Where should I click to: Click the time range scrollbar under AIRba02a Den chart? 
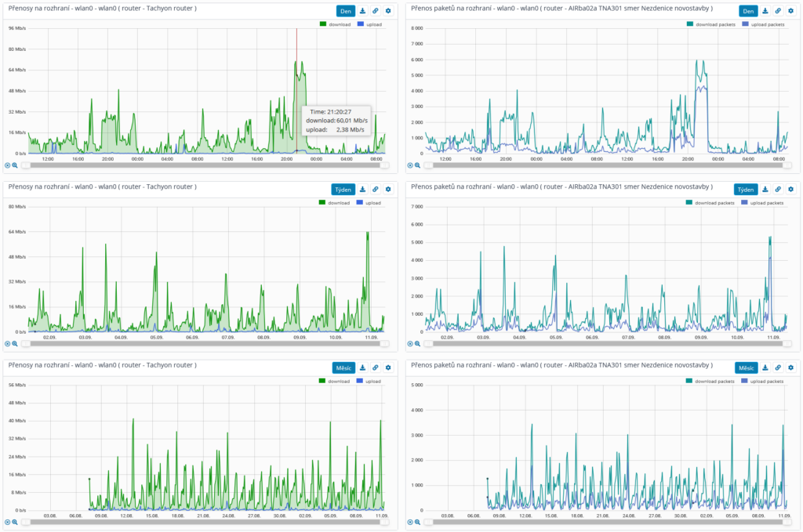coord(608,165)
